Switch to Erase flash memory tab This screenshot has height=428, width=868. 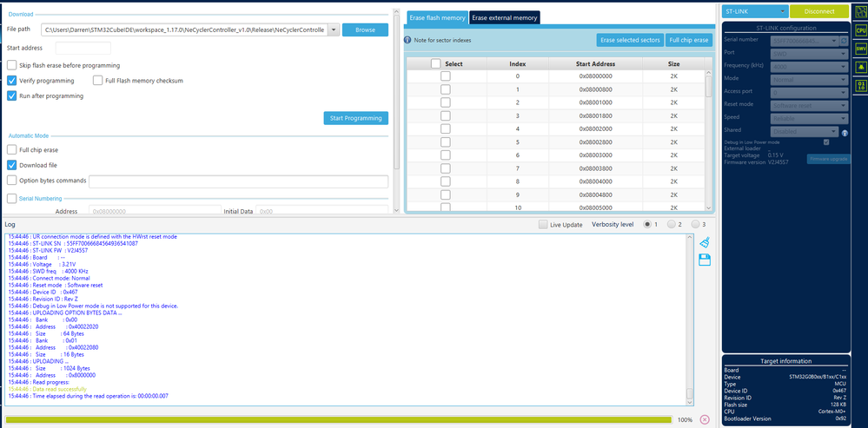(437, 17)
